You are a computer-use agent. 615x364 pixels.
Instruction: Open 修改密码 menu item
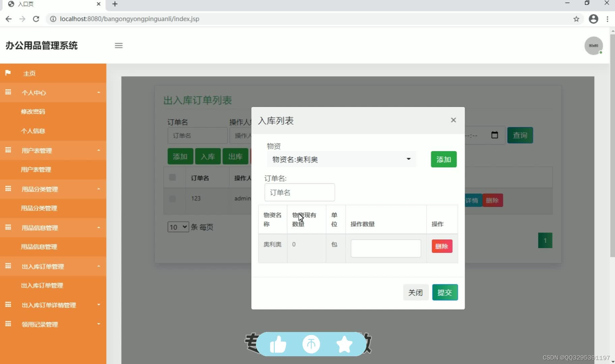point(33,112)
